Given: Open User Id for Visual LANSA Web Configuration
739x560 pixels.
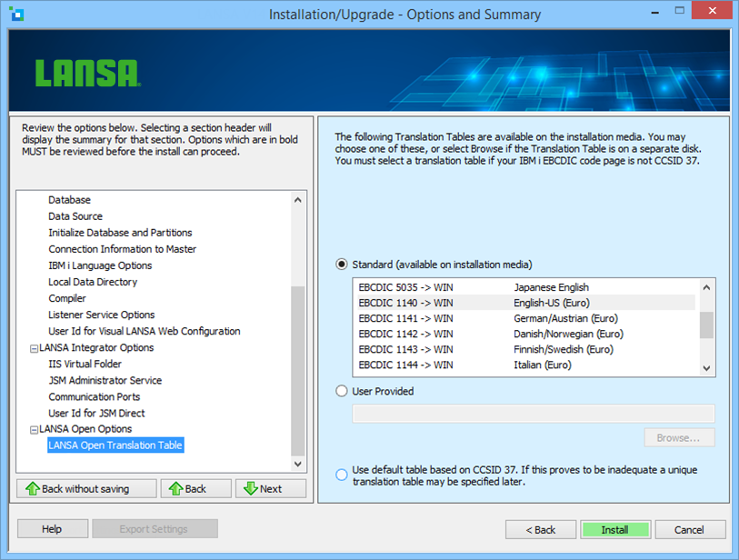Looking at the screenshot, I should (145, 332).
